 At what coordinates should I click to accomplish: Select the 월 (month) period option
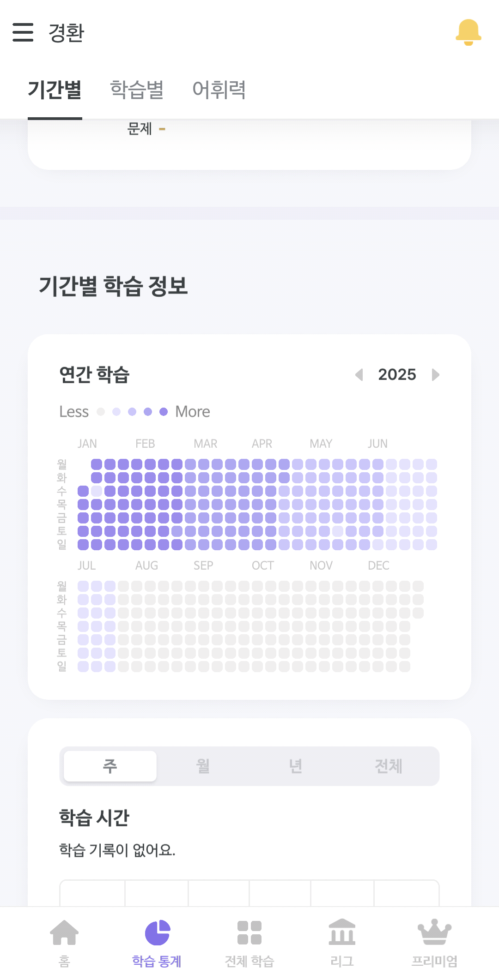(203, 766)
